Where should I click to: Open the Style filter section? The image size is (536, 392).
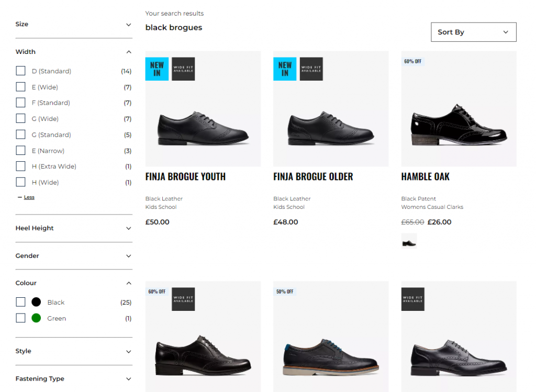coord(129,351)
